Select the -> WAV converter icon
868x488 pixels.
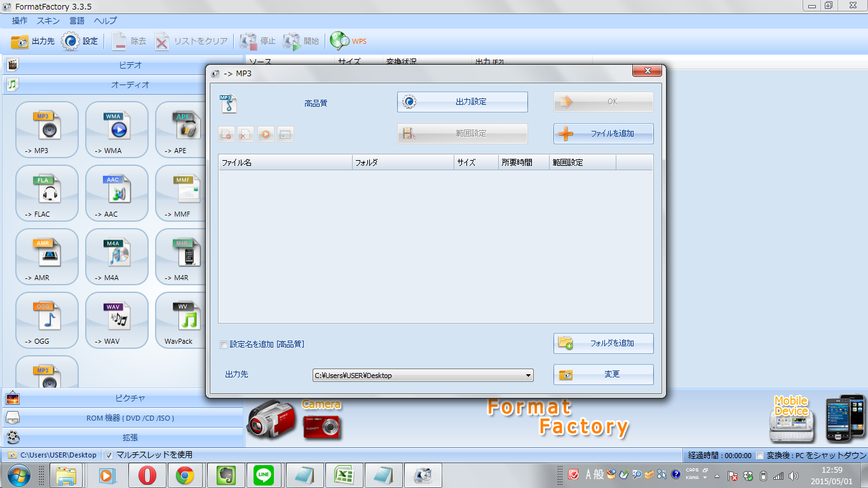pos(117,320)
